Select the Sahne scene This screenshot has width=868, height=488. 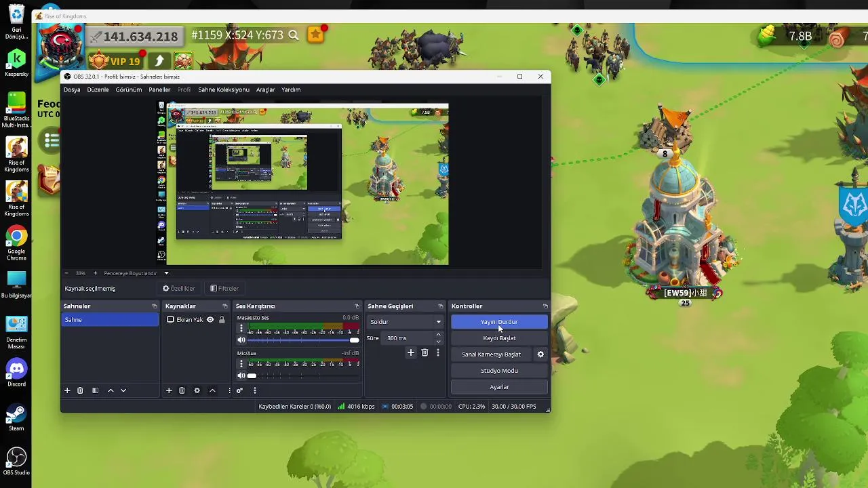110,320
